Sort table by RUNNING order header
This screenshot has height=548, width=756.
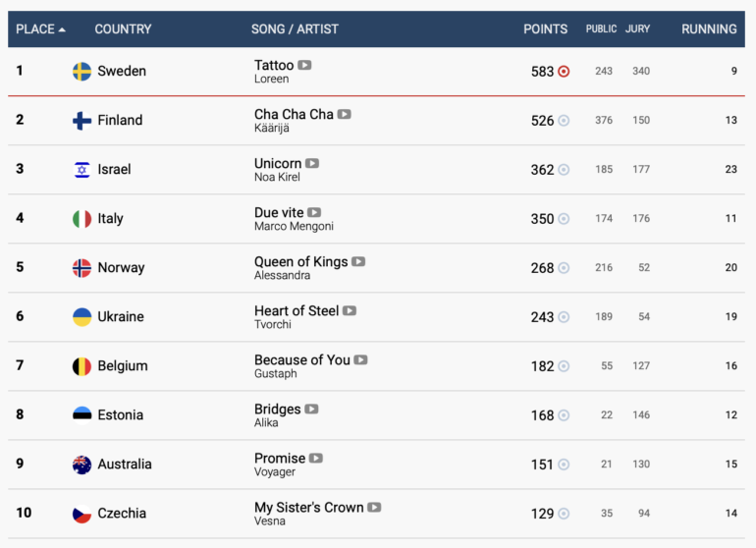709,28
